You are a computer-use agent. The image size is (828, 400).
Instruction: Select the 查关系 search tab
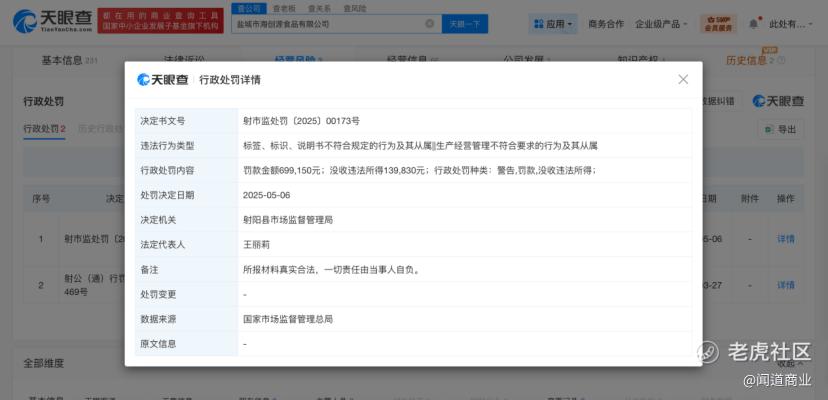319,8
